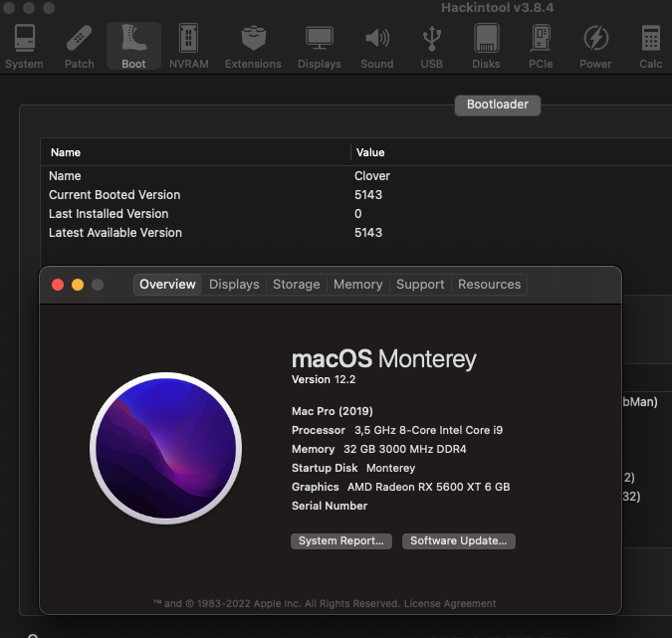Image resolution: width=672 pixels, height=638 pixels.
Task: Click the 32 GB 3000 MHz DDR4 text
Action: click(x=404, y=449)
